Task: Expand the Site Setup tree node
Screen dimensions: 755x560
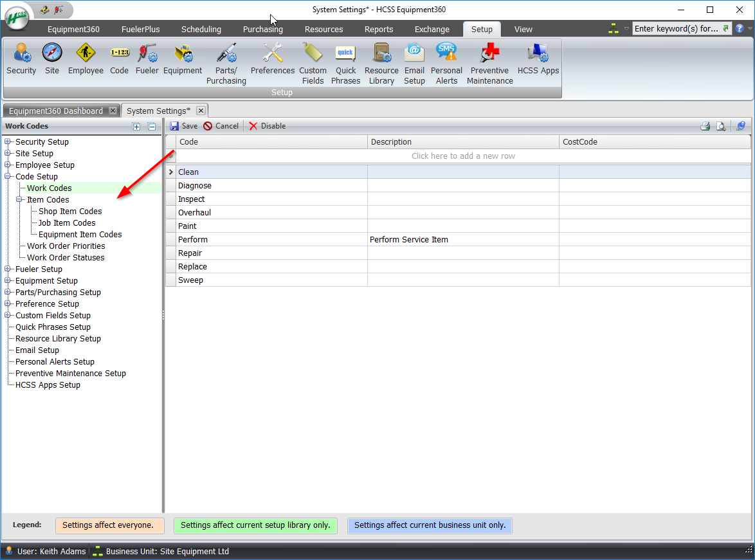Action: (x=8, y=153)
